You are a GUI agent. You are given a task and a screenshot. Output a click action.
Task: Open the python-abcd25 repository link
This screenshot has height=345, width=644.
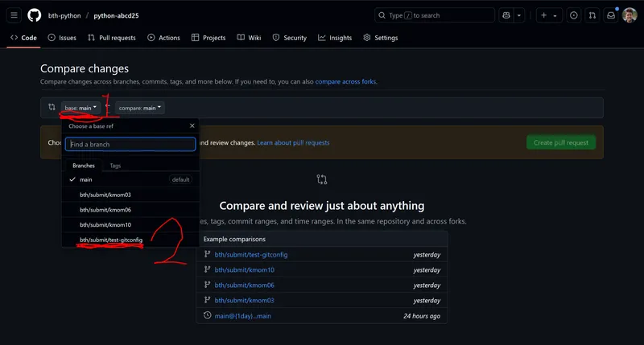tap(116, 15)
